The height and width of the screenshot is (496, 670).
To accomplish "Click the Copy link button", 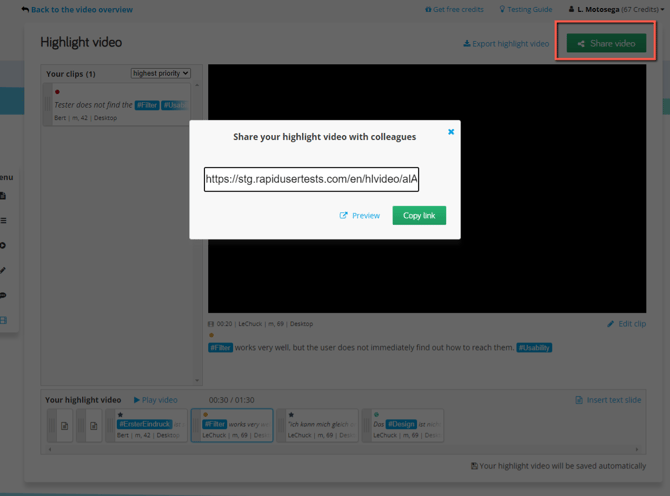I will 419,215.
